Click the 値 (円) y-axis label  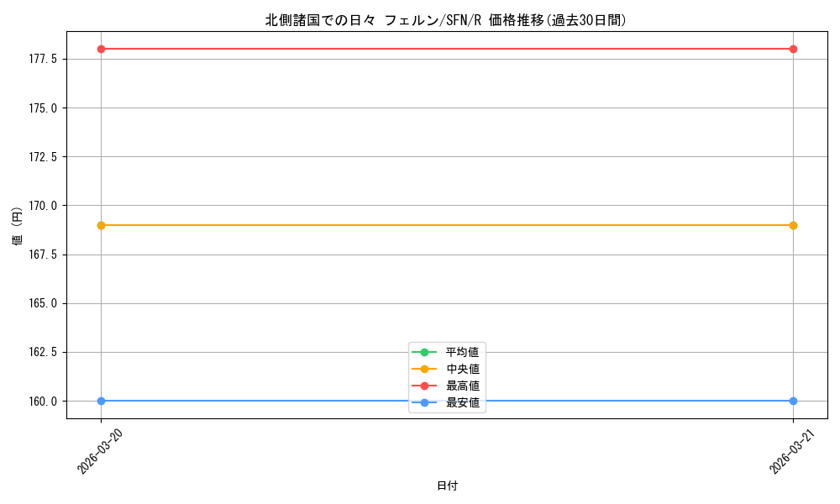tap(18, 225)
